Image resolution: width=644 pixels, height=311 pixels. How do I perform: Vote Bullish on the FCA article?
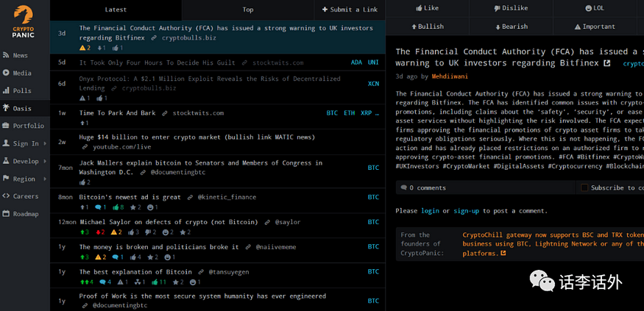pyautogui.click(x=430, y=26)
